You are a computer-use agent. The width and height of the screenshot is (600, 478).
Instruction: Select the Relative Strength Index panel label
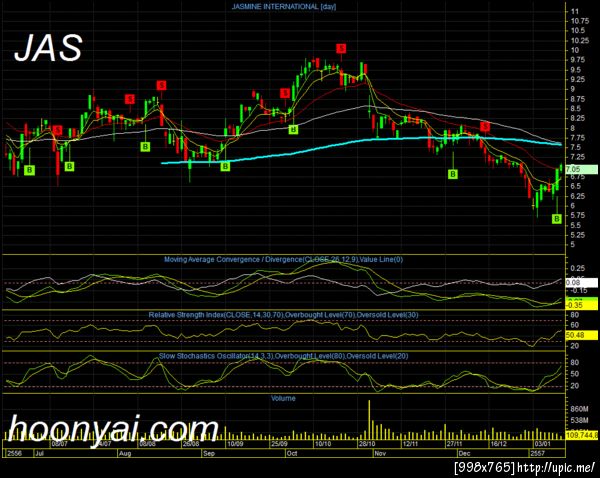[x=284, y=315]
